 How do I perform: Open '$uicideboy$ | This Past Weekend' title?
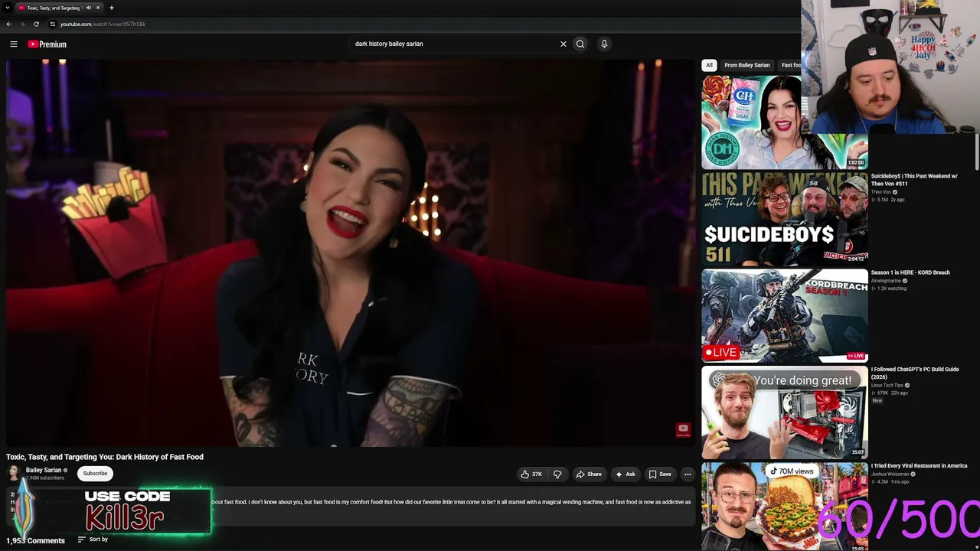914,180
